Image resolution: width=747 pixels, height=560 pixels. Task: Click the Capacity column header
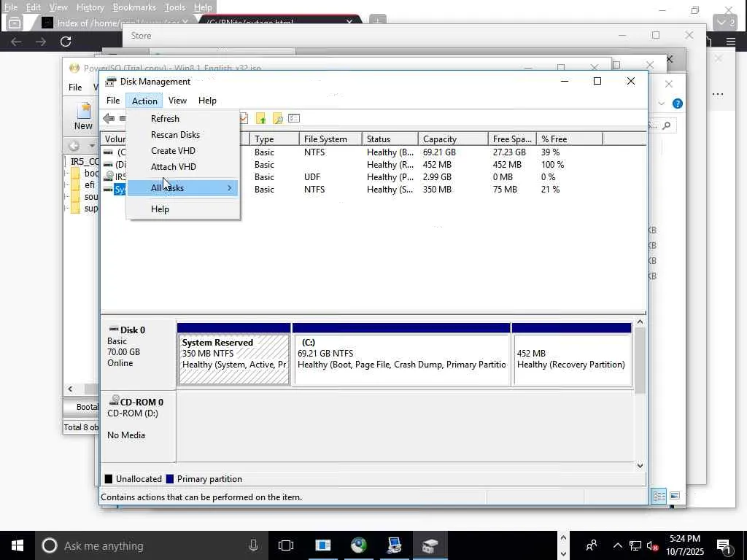coord(453,139)
